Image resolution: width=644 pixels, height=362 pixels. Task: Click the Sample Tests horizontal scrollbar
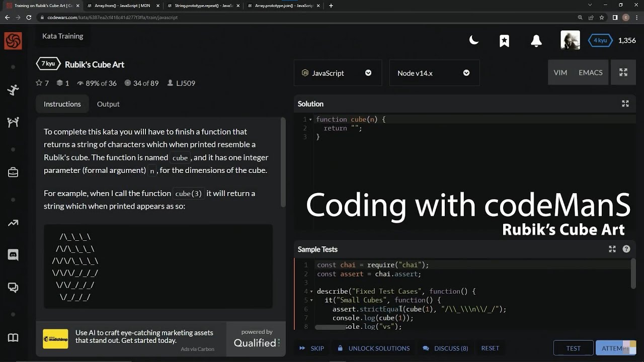click(x=330, y=327)
